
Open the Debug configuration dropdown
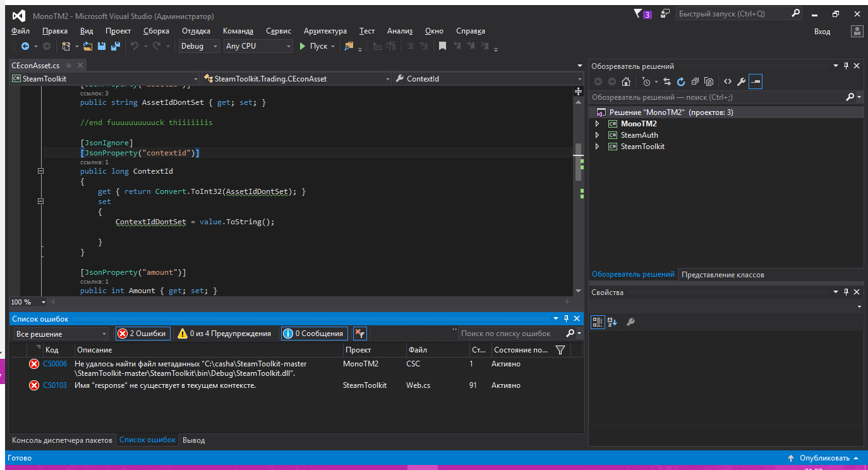point(199,46)
